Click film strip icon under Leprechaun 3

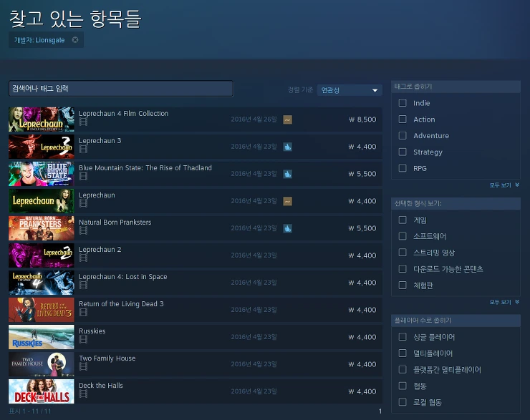coord(83,149)
